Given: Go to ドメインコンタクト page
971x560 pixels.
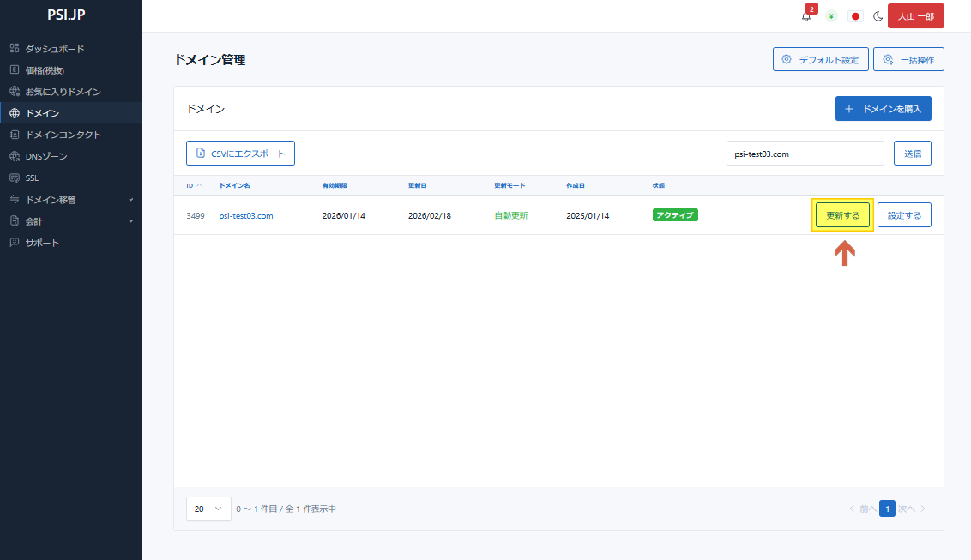Looking at the screenshot, I should [x=63, y=135].
